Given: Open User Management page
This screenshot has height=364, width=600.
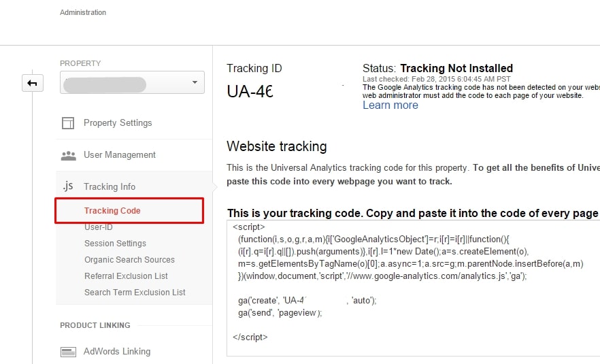Looking at the screenshot, I should point(120,155).
